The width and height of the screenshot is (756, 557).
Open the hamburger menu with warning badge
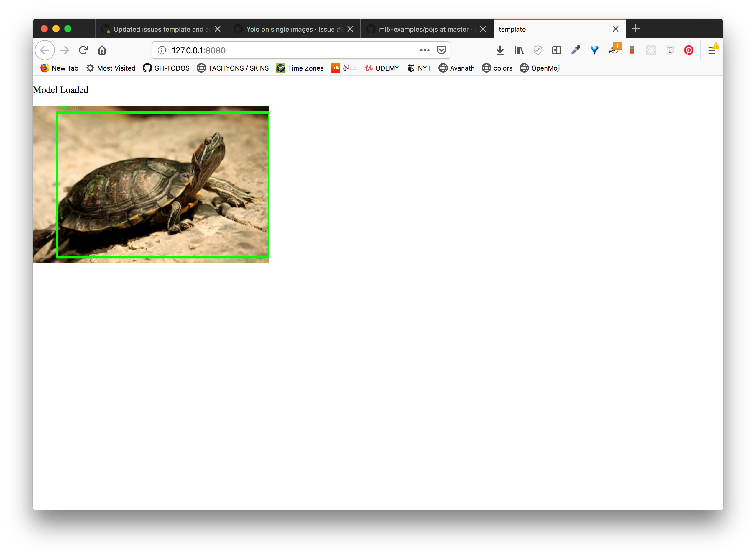click(x=712, y=50)
